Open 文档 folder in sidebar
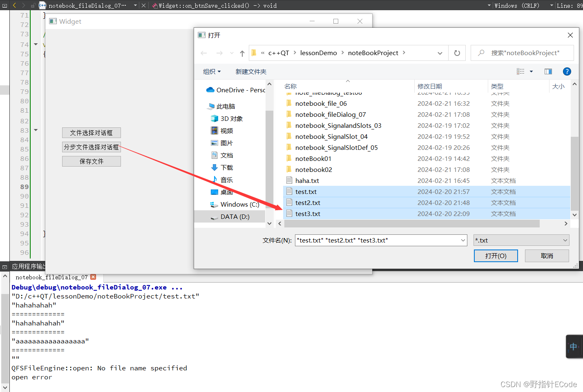The width and height of the screenshot is (583, 392). (222, 155)
